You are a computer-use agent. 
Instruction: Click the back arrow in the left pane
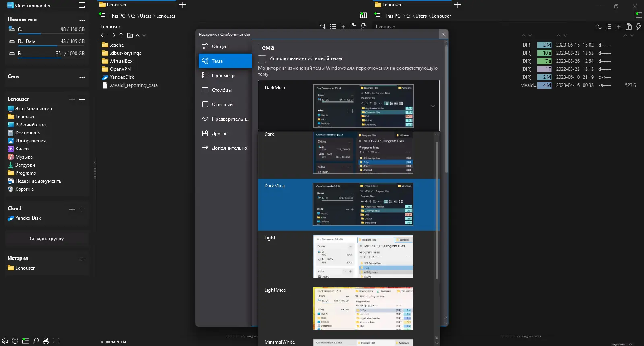point(103,35)
